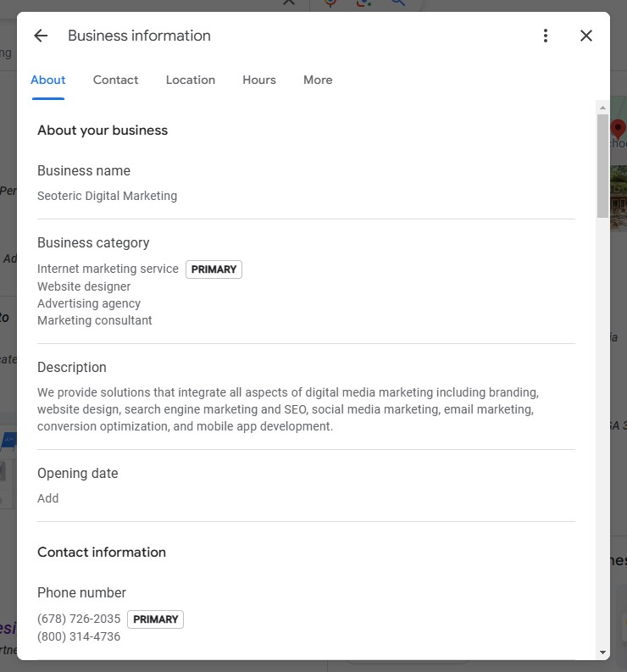
Task: Click the red map pin behind the dialog
Action: click(618, 128)
